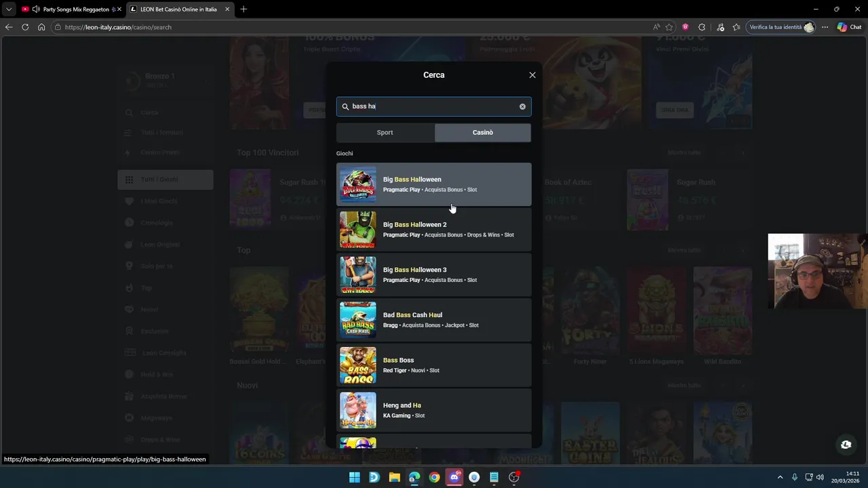The width and height of the screenshot is (868, 488).
Task: Close the Party Songs Mix tab
Action: pyautogui.click(x=119, y=9)
